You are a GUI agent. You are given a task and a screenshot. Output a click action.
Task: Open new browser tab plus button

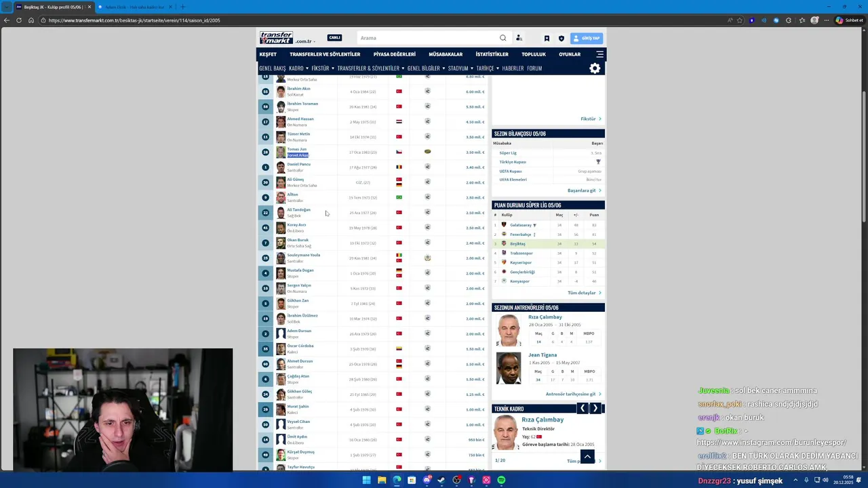click(x=182, y=7)
